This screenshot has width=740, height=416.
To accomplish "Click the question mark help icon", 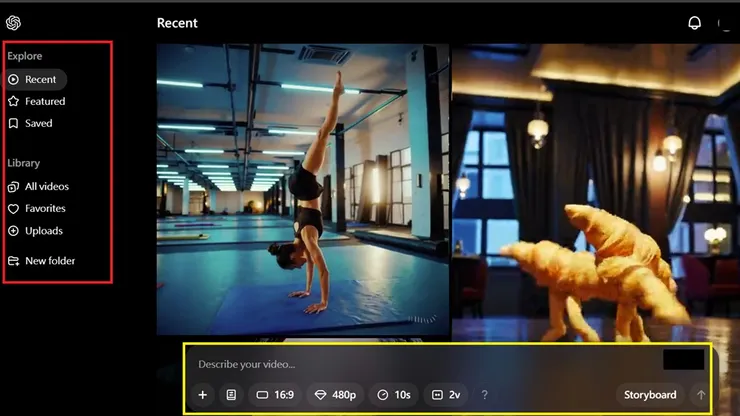I will tap(484, 395).
